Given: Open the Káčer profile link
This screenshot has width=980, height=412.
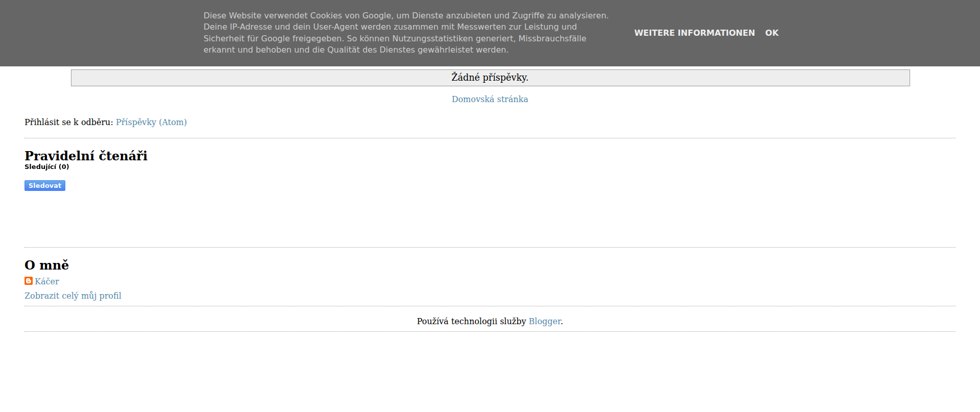Looking at the screenshot, I should pyautogui.click(x=47, y=281).
